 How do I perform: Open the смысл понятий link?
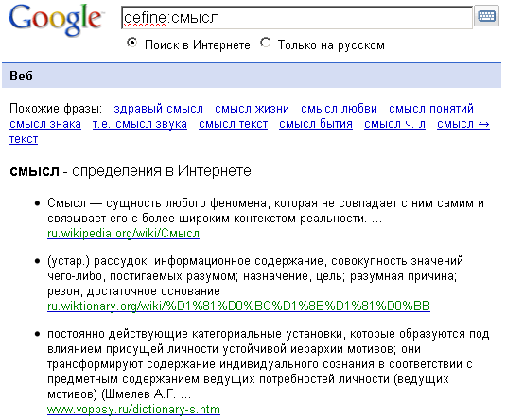(431, 109)
